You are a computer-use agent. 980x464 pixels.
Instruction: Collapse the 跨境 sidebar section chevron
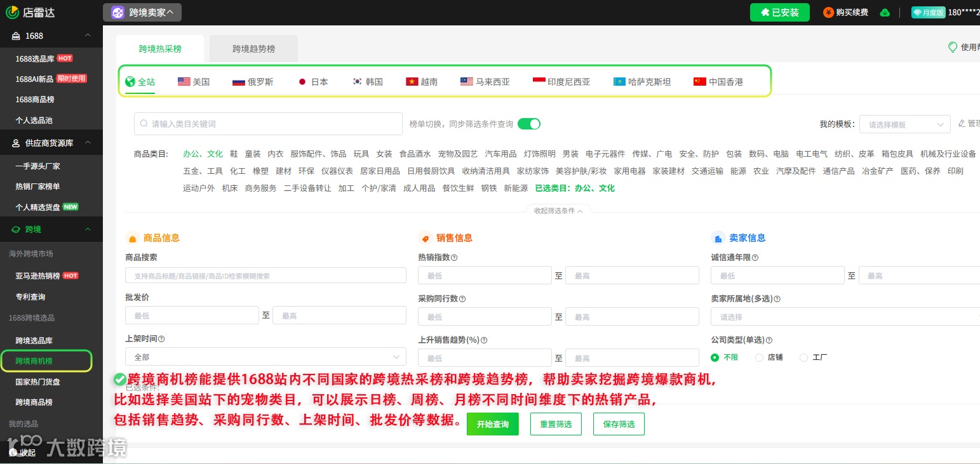click(x=88, y=229)
